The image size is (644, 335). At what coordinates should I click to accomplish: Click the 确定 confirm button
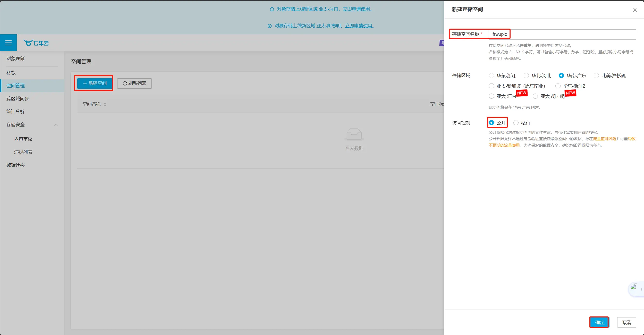599,322
